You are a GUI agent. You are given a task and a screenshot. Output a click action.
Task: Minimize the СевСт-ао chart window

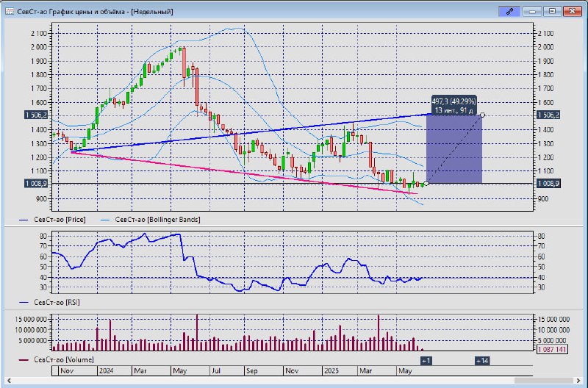pyautogui.click(x=531, y=11)
